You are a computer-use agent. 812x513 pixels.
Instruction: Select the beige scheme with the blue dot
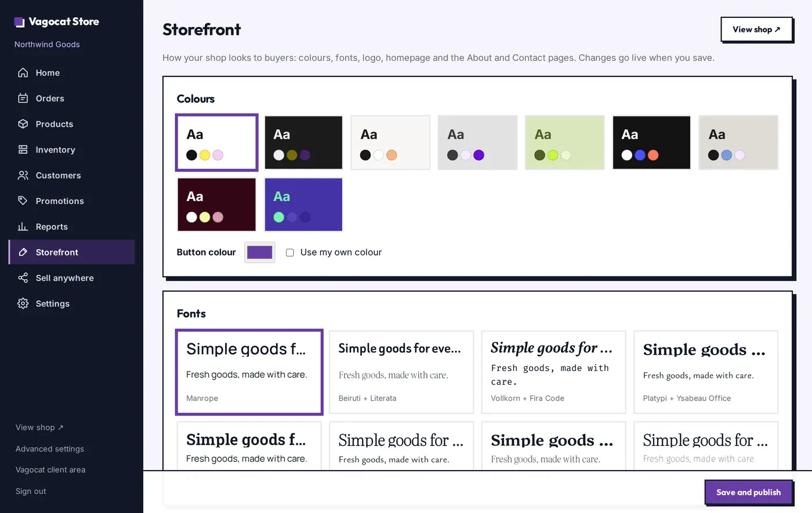click(738, 143)
